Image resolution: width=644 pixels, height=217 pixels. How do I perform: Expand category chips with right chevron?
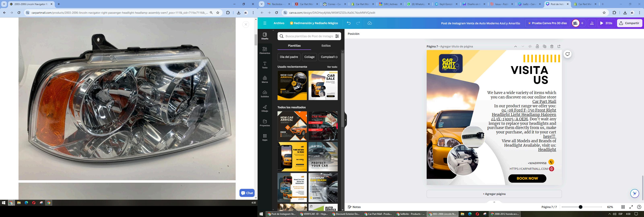336,57
